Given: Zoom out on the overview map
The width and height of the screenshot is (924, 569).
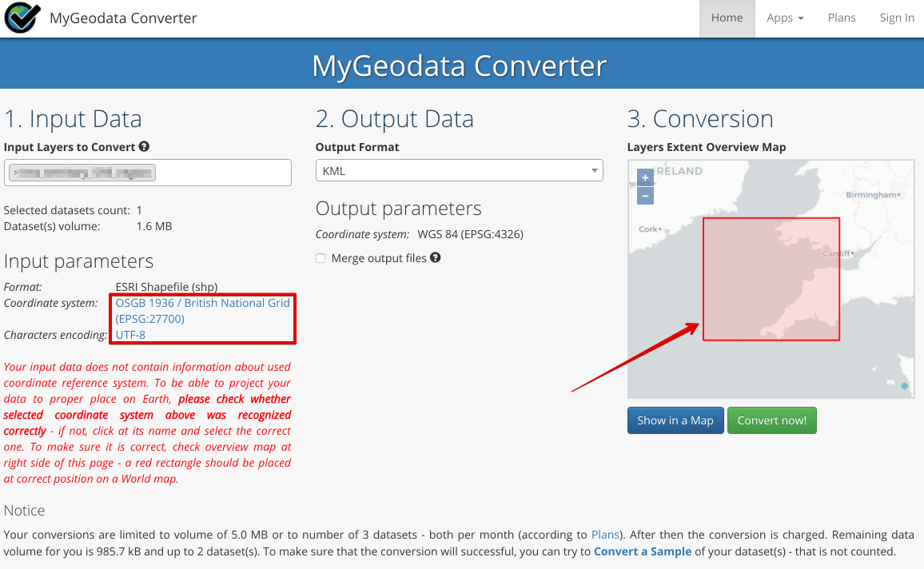Looking at the screenshot, I should [646, 195].
